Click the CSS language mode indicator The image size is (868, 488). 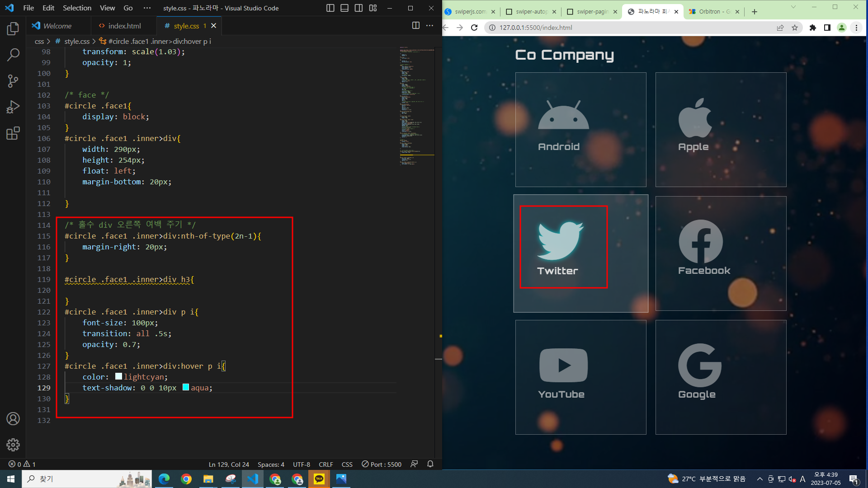coord(347,464)
